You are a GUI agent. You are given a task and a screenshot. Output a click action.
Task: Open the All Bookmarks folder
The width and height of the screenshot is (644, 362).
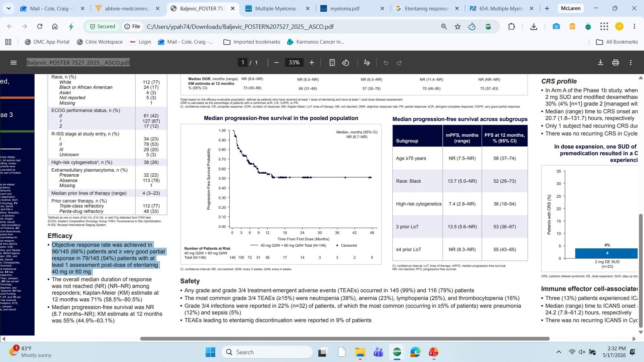pyautogui.click(x=617, y=42)
